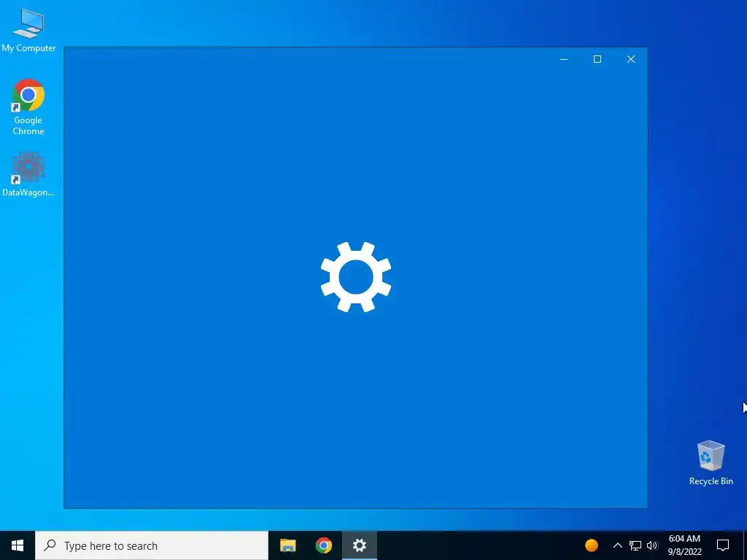
Task: Open the Action Center notifications icon
Action: pyautogui.click(x=723, y=545)
